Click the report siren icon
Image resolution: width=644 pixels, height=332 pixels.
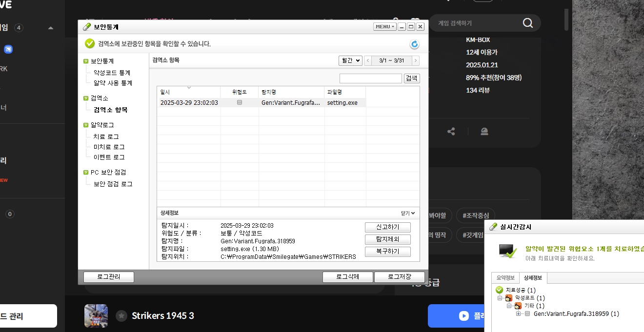point(484,132)
